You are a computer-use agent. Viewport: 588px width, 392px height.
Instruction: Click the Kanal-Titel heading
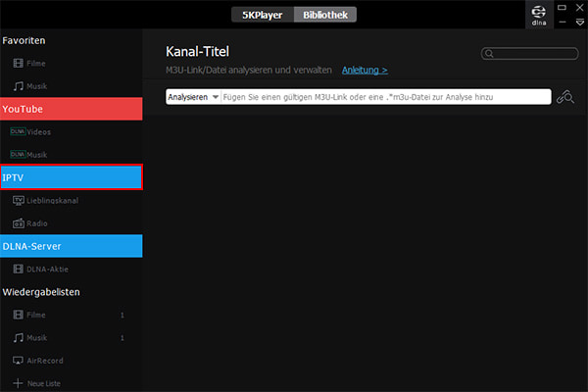pos(197,52)
